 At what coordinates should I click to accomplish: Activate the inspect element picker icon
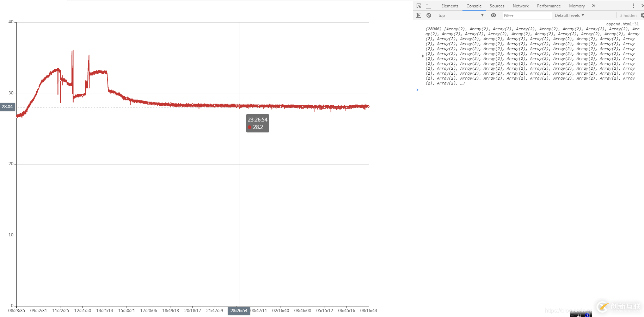(x=419, y=6)
